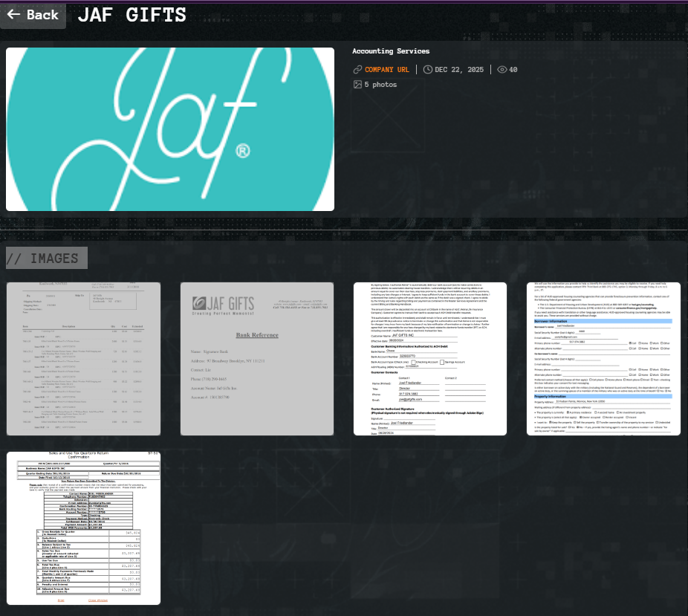Select the Cell checkbox in Borrower Information
The height and width of the screenshot is (616, 688).
pos(631,343)
